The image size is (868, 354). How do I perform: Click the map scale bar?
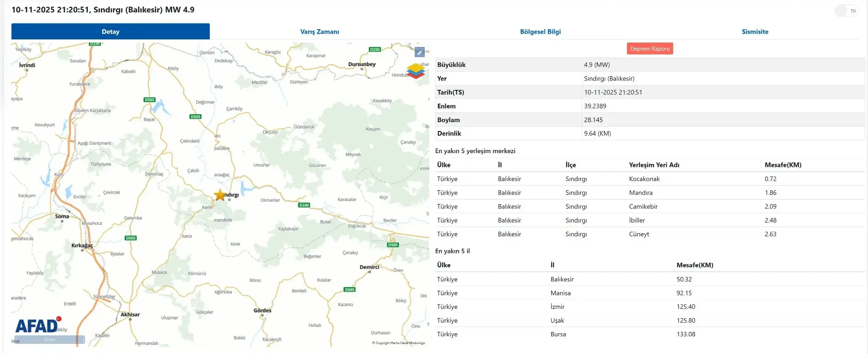tap(50, 340)
